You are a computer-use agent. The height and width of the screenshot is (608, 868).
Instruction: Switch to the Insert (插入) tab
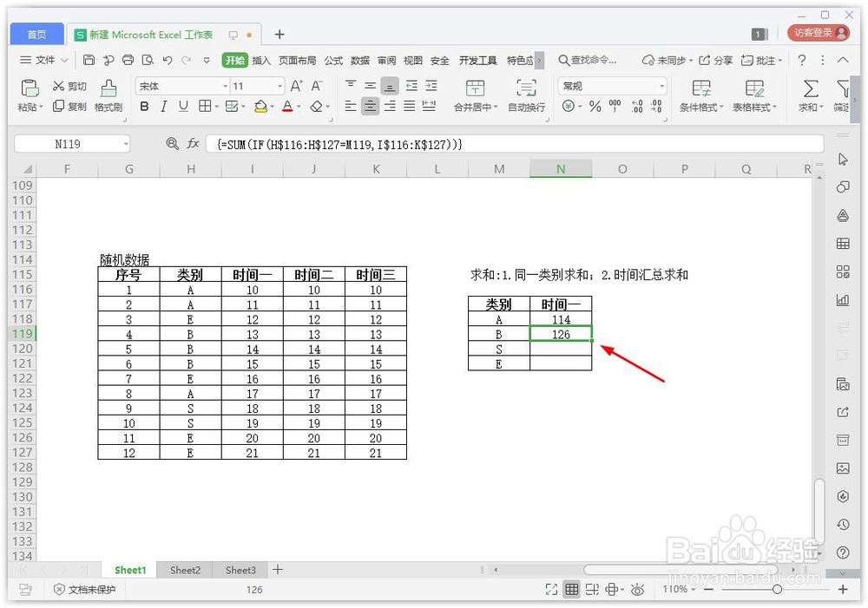point(261,61)
